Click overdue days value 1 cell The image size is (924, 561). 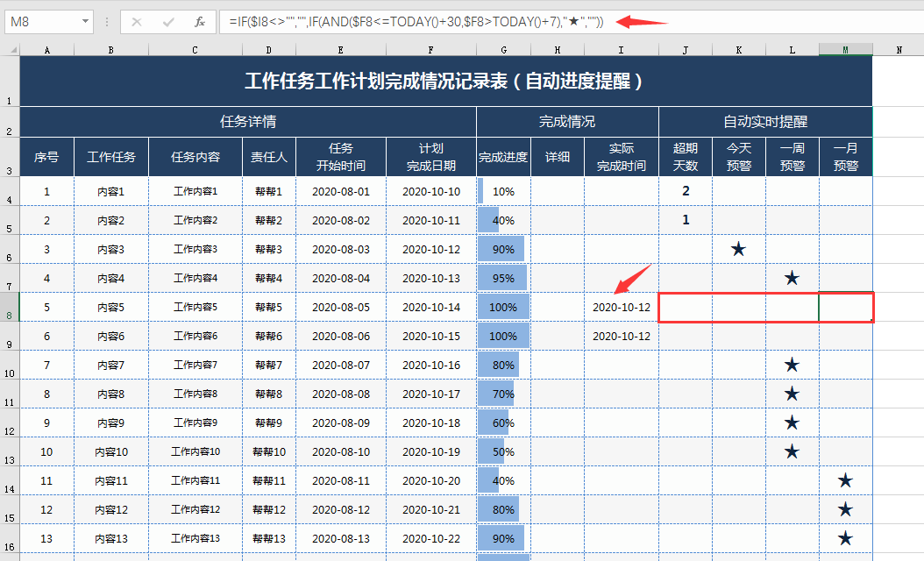(x=686, y=220)
